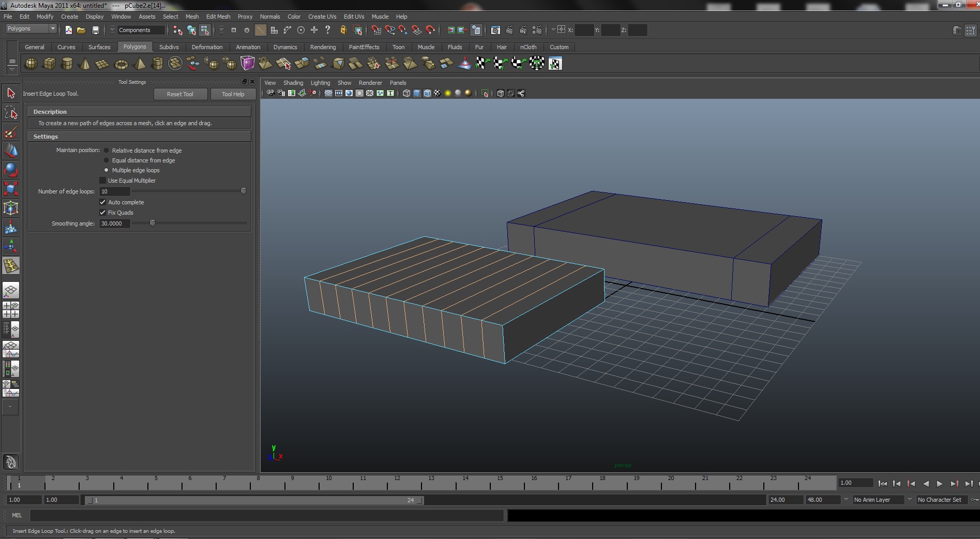
Task: Select the Select Tool arrow in toolbox
Action: pos(11,93)
